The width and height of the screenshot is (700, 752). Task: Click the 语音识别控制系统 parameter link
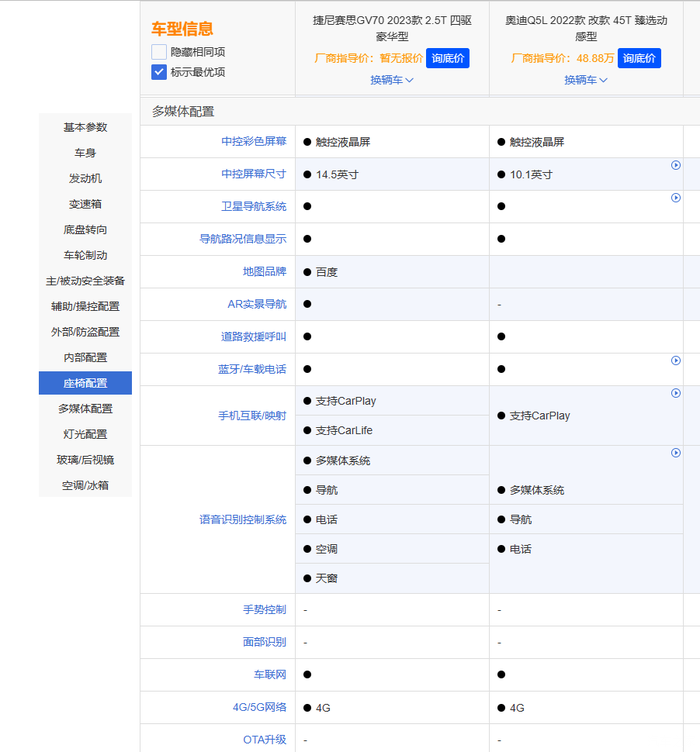tap(242, 520)
